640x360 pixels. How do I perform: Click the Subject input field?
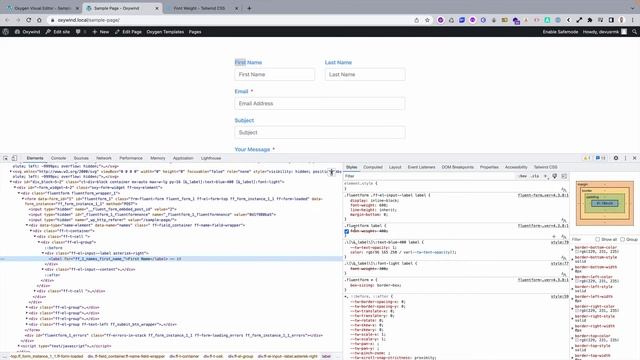(320, 133)
